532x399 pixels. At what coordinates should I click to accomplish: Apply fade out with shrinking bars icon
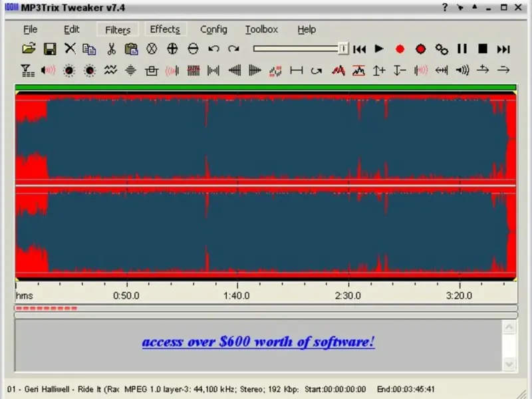tap(255, 70)
